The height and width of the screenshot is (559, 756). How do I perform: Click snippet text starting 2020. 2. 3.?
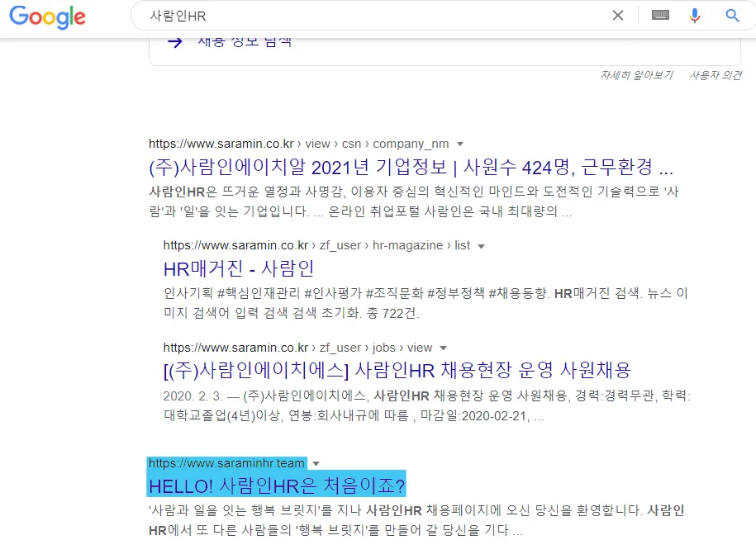coord(426,405)
